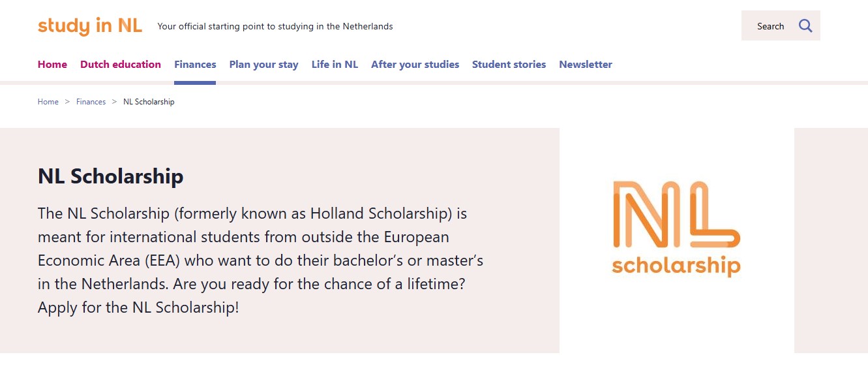This screenshot has width=868, height=391.
Task: Click the Finances breadcrumb link
Action: [91, 102]
